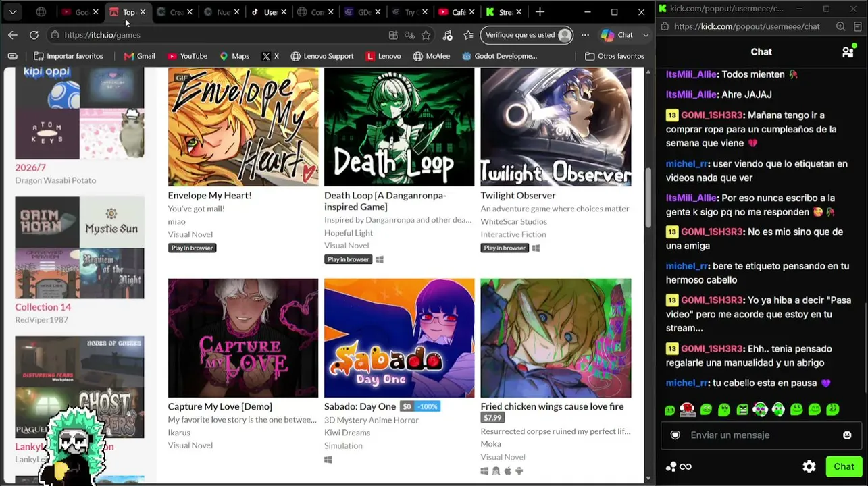
Task: Click the angry square green emote
Action: coord(742,409)
